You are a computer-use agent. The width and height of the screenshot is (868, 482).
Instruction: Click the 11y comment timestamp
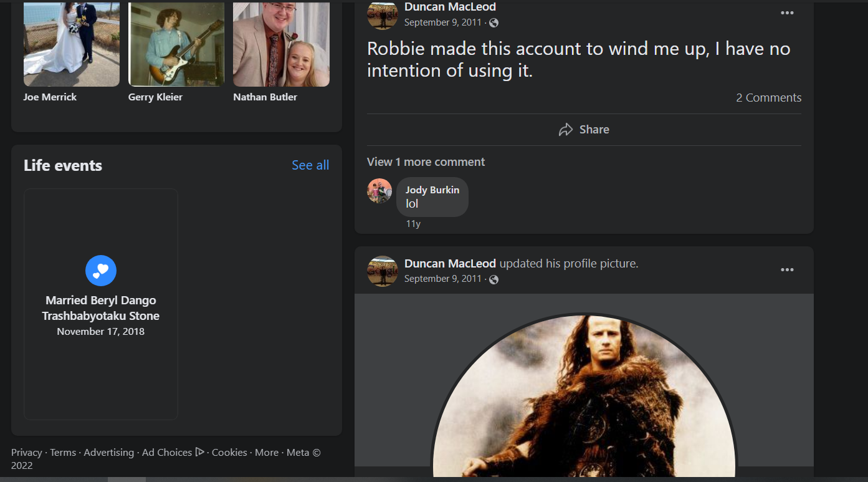click(x=413, y=224)
